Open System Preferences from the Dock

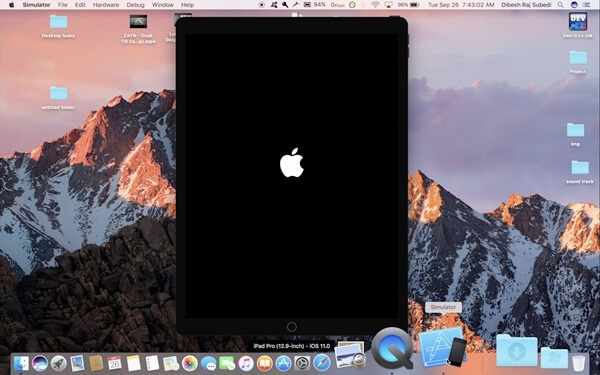[302, 363]
